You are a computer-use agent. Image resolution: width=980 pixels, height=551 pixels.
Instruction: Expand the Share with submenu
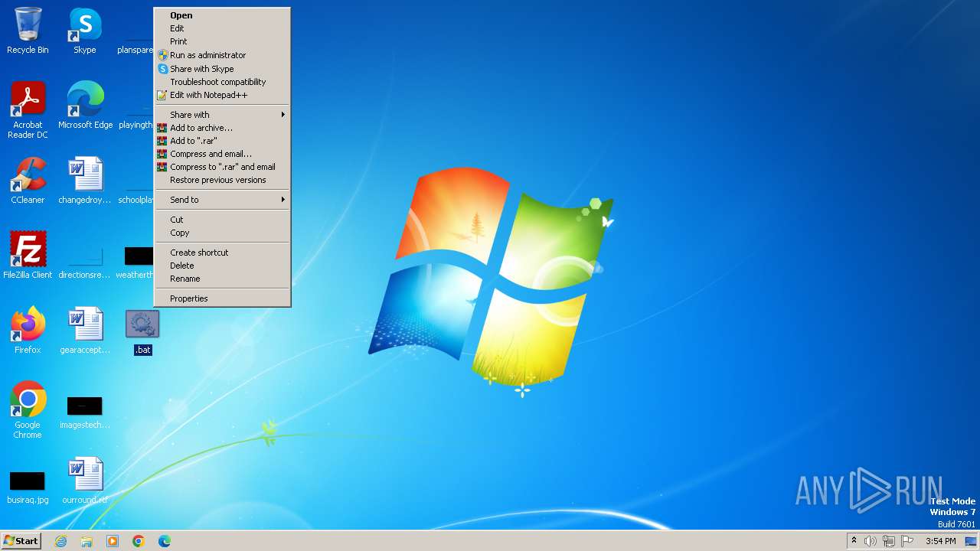[222, 115]
